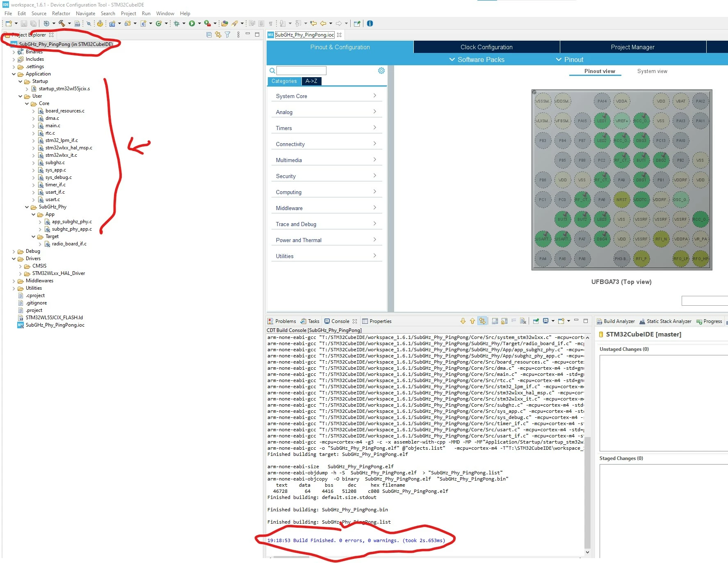728x563 pixels.
Task: Close the SubGHz_Phy_PingPong.ioc editor tab
Action: click(x=339, y=35)
